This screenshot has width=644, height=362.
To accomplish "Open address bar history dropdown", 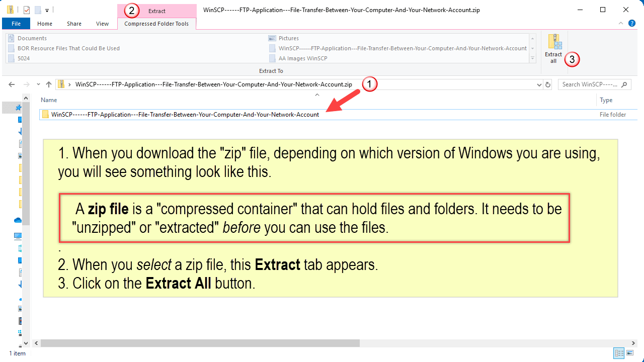I will (539, 84).
